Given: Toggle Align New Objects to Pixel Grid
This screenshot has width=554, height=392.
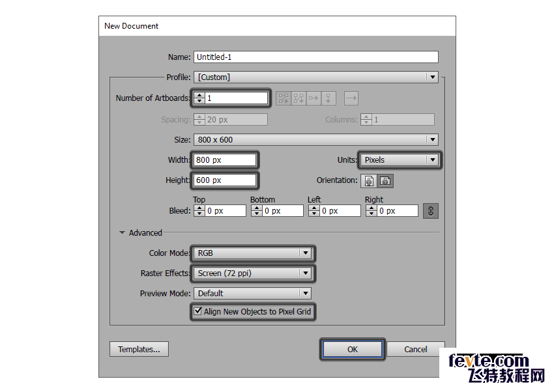Looking at the screenshot, I should click(198, 312).
